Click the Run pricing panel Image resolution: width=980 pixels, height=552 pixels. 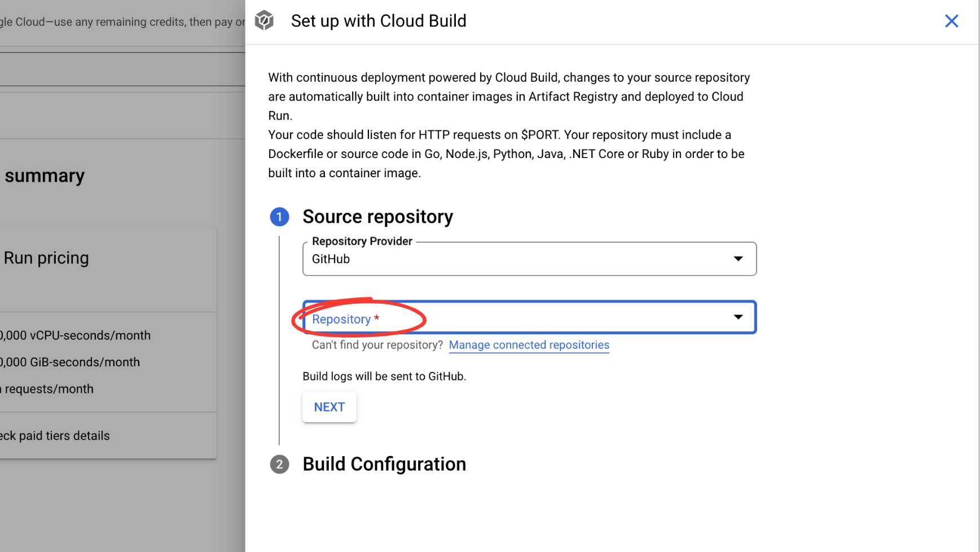click(x=46, y=258)
